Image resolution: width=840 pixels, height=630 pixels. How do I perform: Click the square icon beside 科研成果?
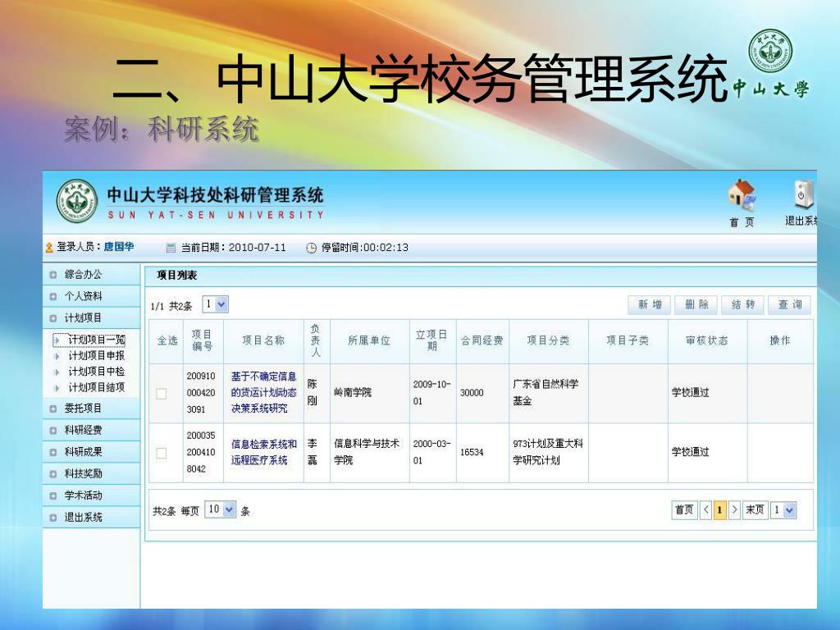click(53, 452)
